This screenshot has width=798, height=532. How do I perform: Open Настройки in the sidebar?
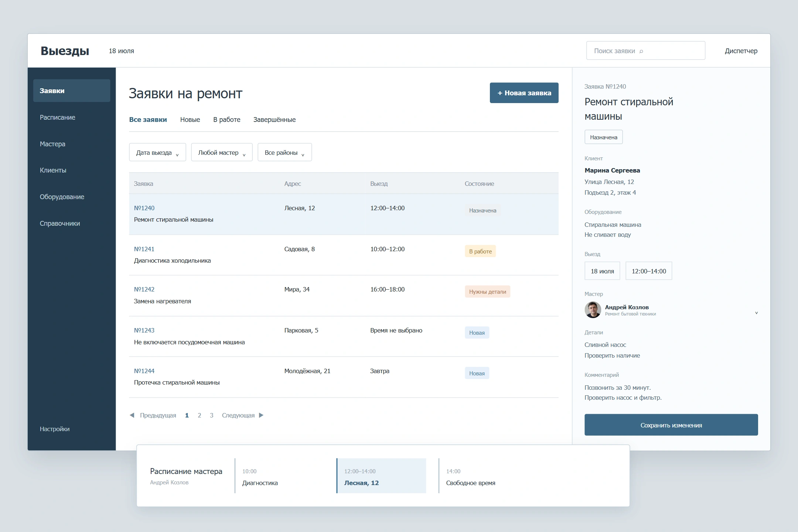tap(54, 429)
